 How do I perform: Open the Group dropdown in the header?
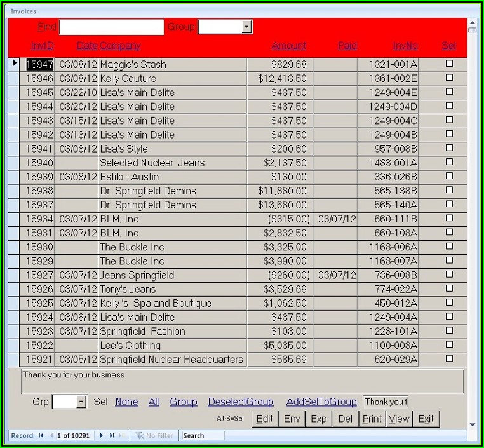click(246, 27)
